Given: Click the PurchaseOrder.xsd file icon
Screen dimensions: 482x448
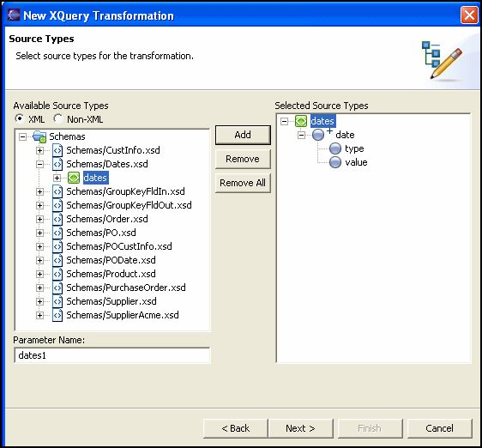Looking at the screenshot, I should coord(57,288).
